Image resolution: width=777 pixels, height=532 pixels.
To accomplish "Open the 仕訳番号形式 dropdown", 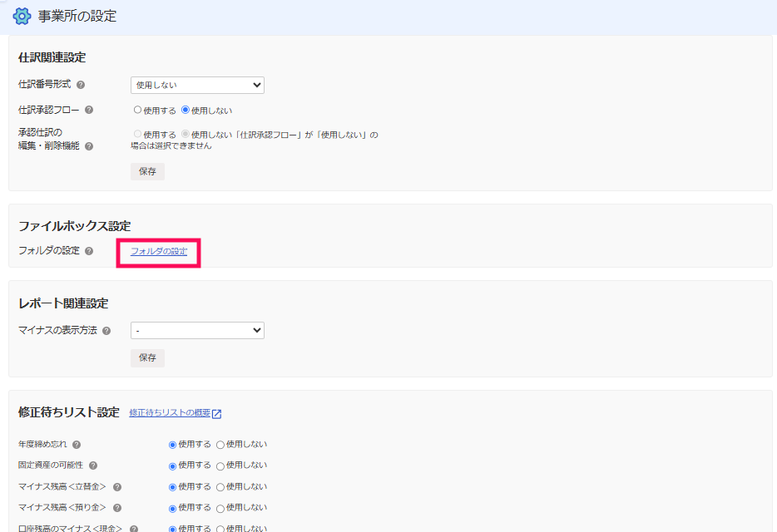I will 197,85.
